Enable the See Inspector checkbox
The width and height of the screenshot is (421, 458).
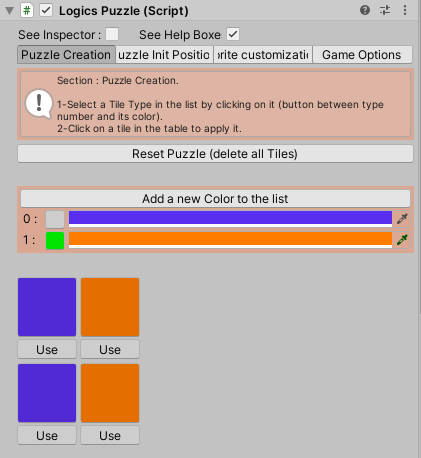(112, 34)
